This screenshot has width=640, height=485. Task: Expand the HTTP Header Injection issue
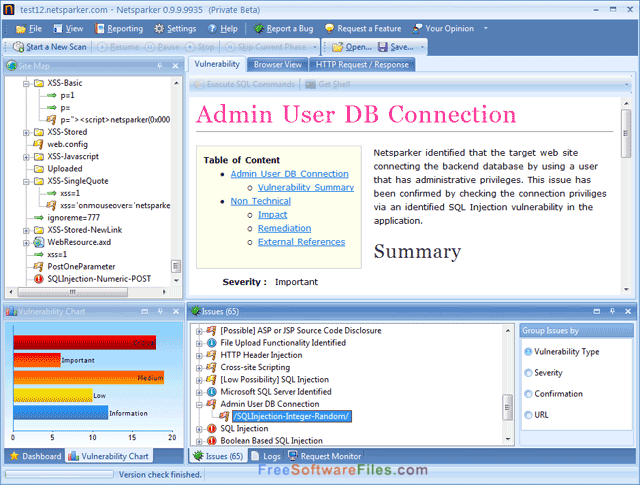coord(199,356)
